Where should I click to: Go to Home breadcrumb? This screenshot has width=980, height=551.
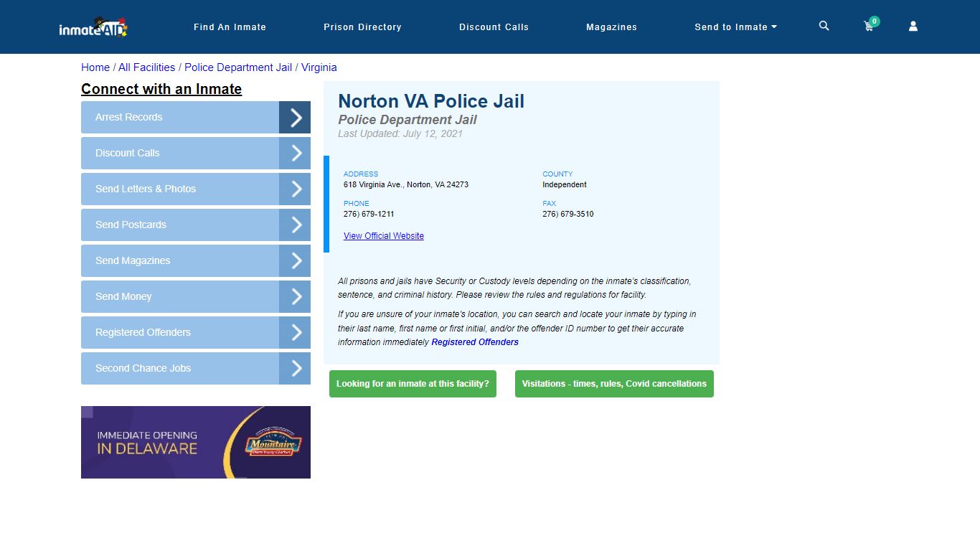[95, 67]
